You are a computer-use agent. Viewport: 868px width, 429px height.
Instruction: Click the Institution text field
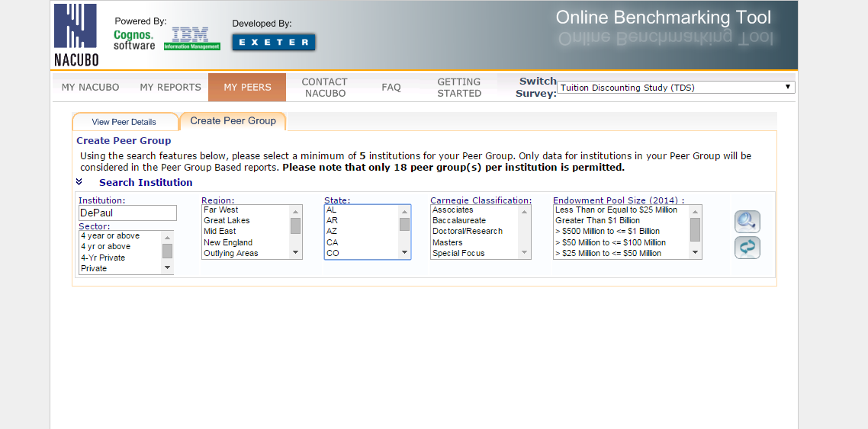pyautogui.click(x=127, y=213)
